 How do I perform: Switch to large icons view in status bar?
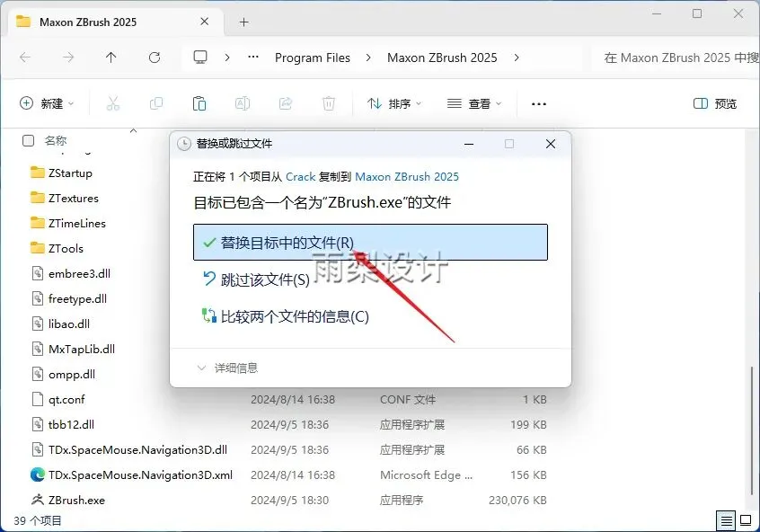click(x=746, y=521)
